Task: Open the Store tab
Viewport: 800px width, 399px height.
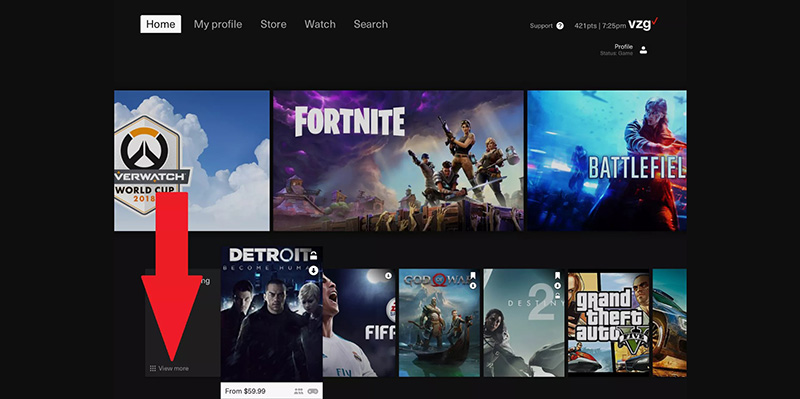Action: point(273,24)
